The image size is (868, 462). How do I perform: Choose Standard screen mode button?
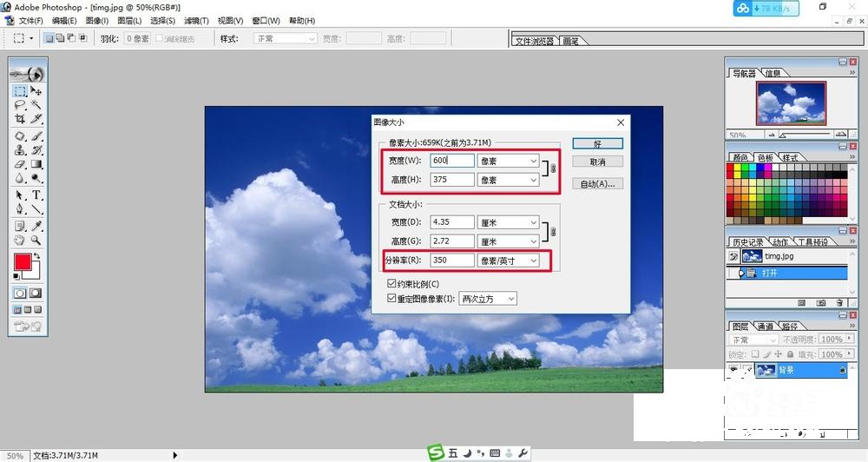coord(17,310)
